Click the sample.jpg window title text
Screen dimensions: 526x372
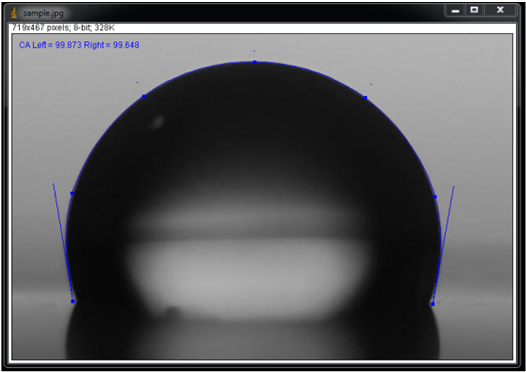[43, 13]
